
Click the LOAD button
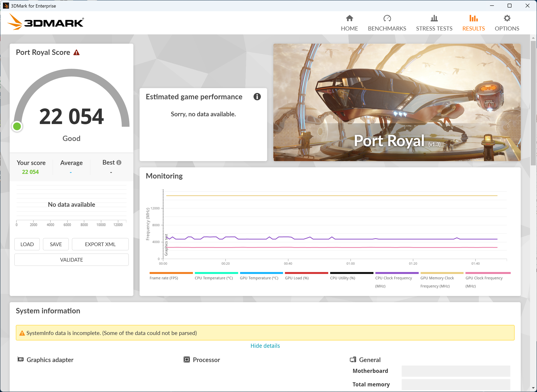pyautogui.click(x=27, y=244)
